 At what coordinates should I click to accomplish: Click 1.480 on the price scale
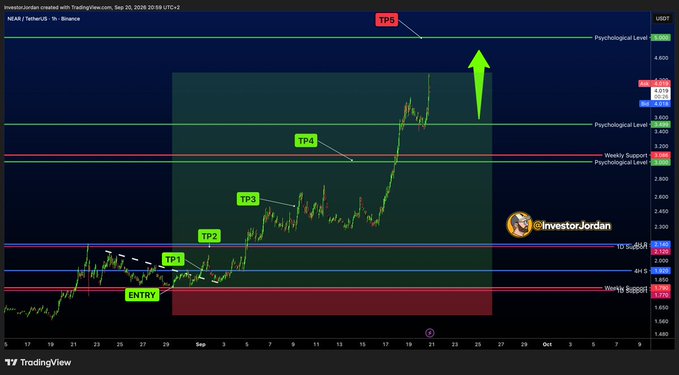point(661,334)
